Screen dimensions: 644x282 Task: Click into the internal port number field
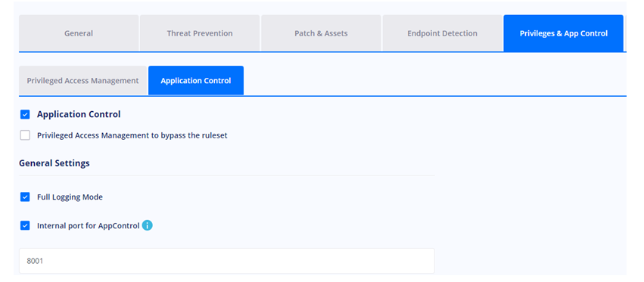(227, 261)
